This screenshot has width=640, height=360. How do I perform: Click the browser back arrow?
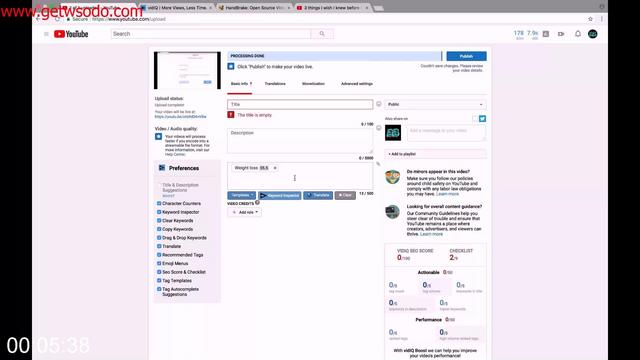click(38, 19)
